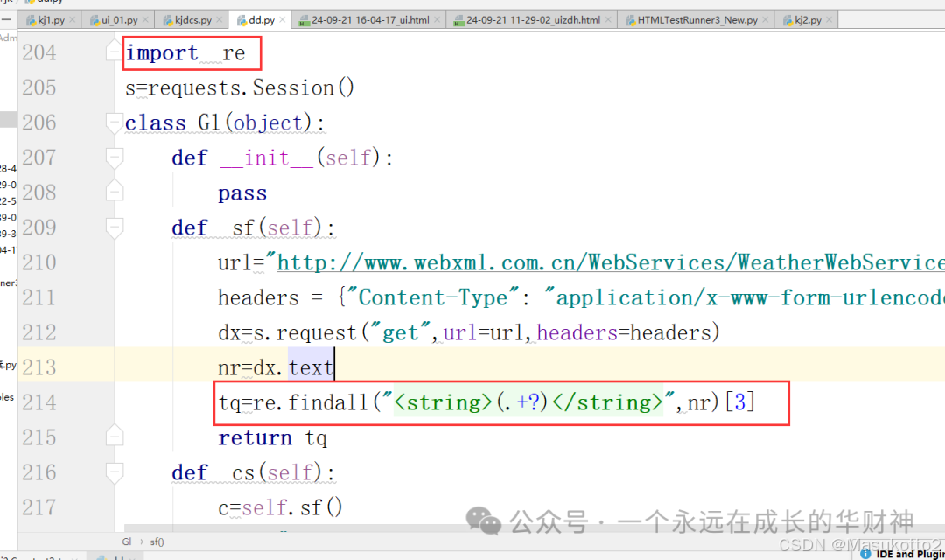Switch to the 24-09-21 11-29-02_uizdh.html tab
The width and height of the screenshot is (945, 560).
pos(532,20)
